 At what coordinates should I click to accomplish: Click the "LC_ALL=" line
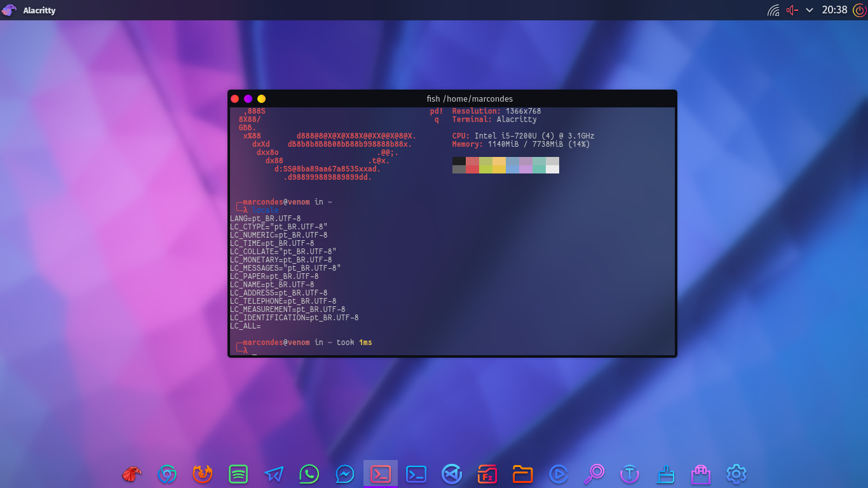(245, 326)
